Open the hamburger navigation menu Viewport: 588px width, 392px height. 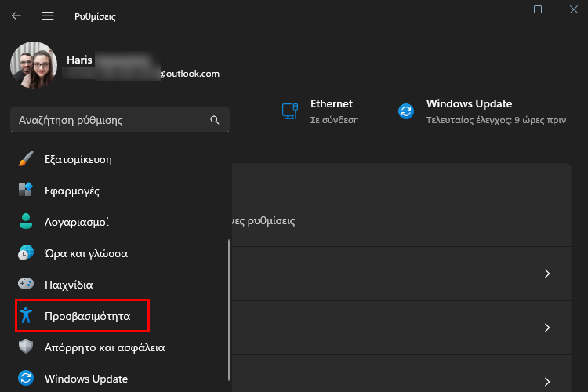tap(48, 16)
